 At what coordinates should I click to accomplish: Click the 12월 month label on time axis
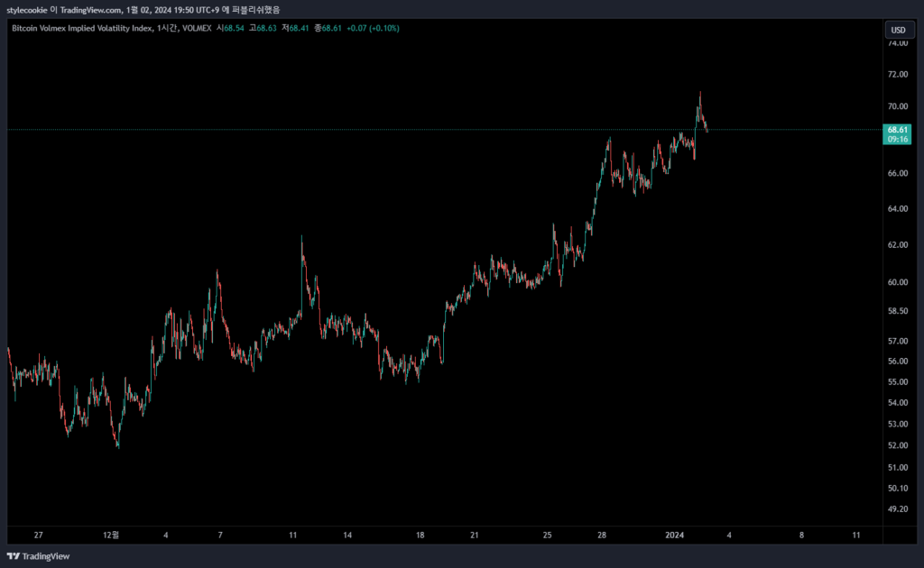click(111, 535)
